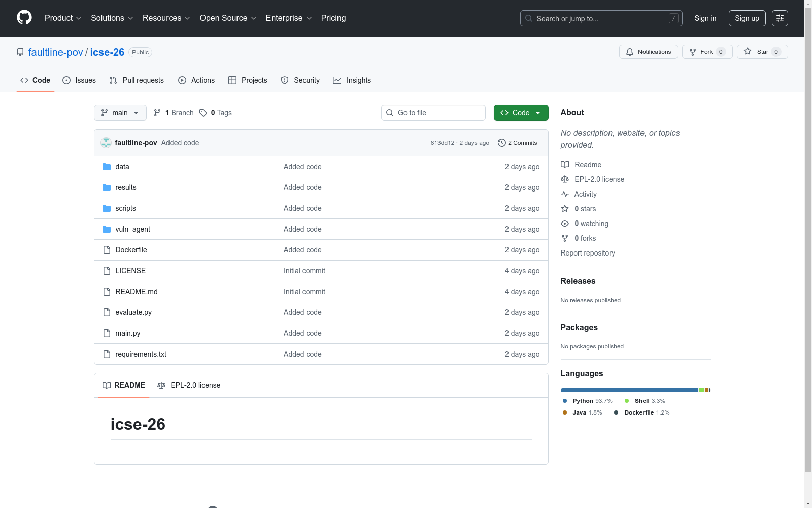Open the results folder icon
The width and height of the screenshot is (812, 508).
[107, 187]
